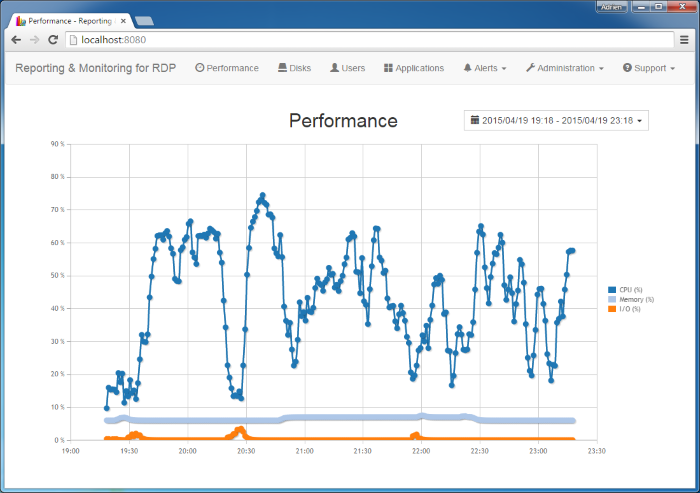Open the Chrome hamburger menu
The image size is (700, 493).
(x=683, y=40)
